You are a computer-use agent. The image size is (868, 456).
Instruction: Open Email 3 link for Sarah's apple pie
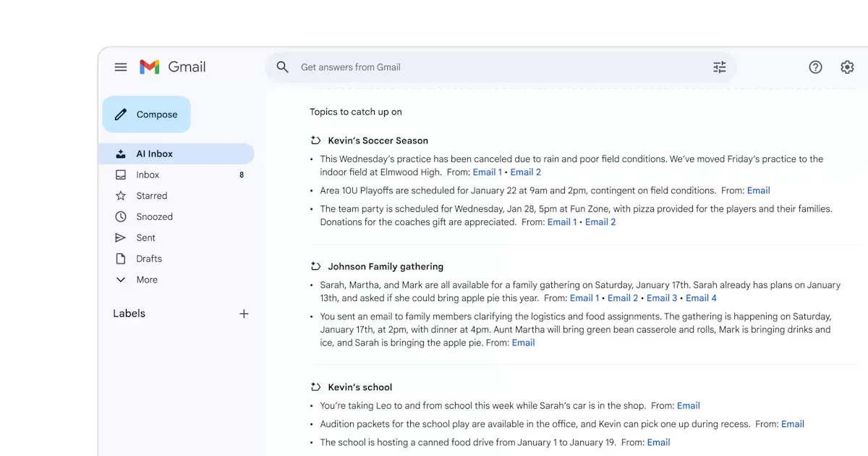[662, 298]
